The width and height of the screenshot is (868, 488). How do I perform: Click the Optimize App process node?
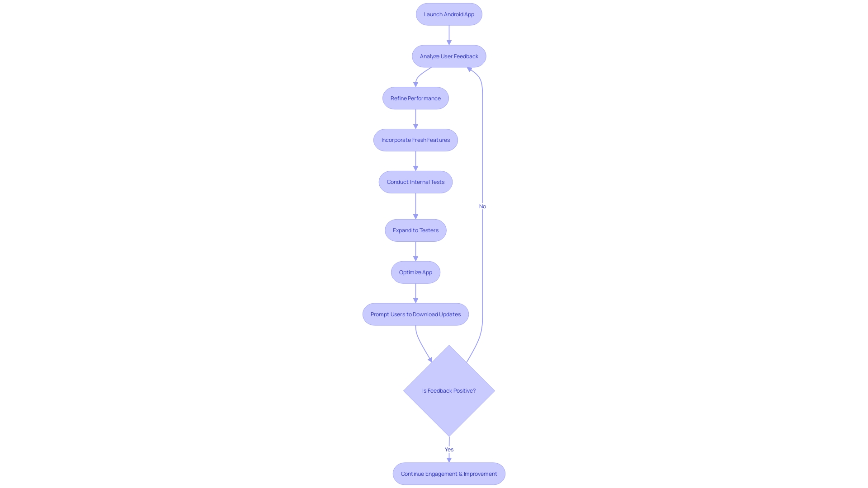[x=415, y=272]
